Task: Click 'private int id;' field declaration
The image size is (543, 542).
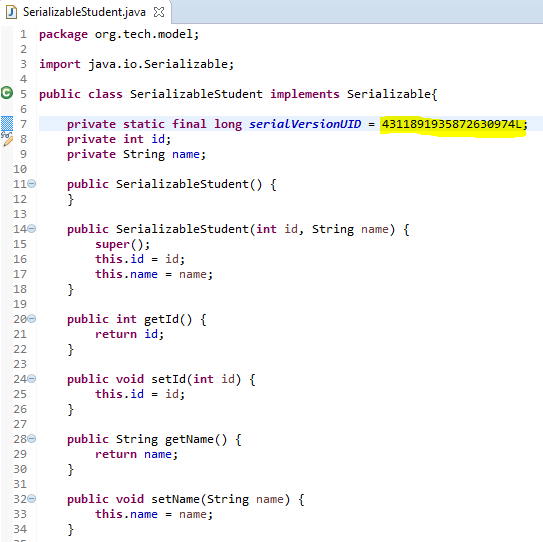Action: [119, 139]
